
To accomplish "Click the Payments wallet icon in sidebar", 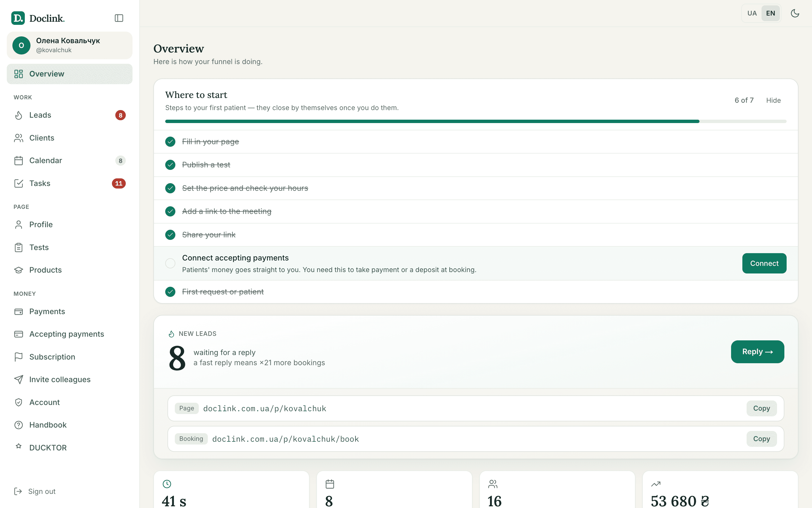I will point(18,312).
